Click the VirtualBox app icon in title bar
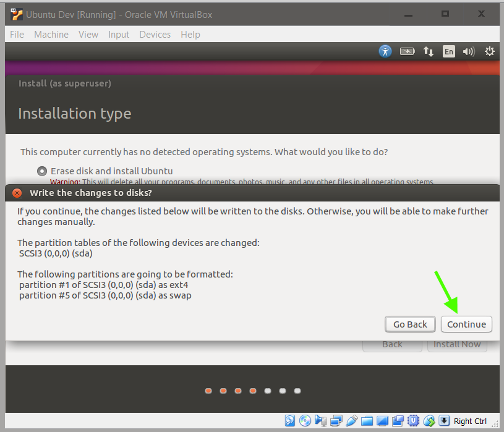The height and width of the screenshot is (432, 504). [x=17, y=14]
